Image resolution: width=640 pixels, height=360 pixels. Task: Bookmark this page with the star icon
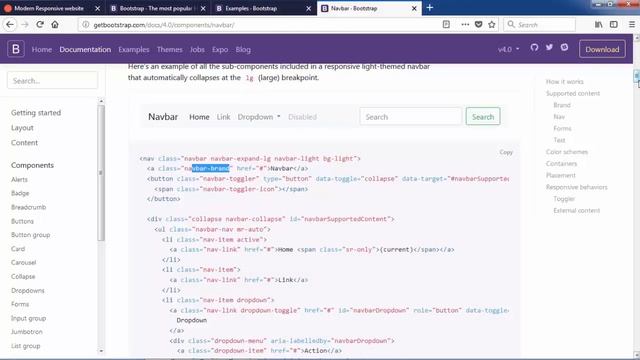(x=492, y=24)
